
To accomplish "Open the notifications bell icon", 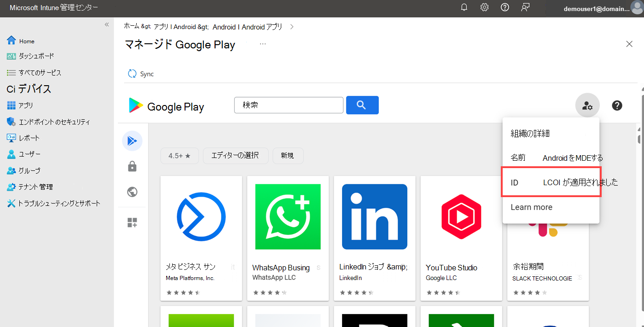I will (464, 7).
